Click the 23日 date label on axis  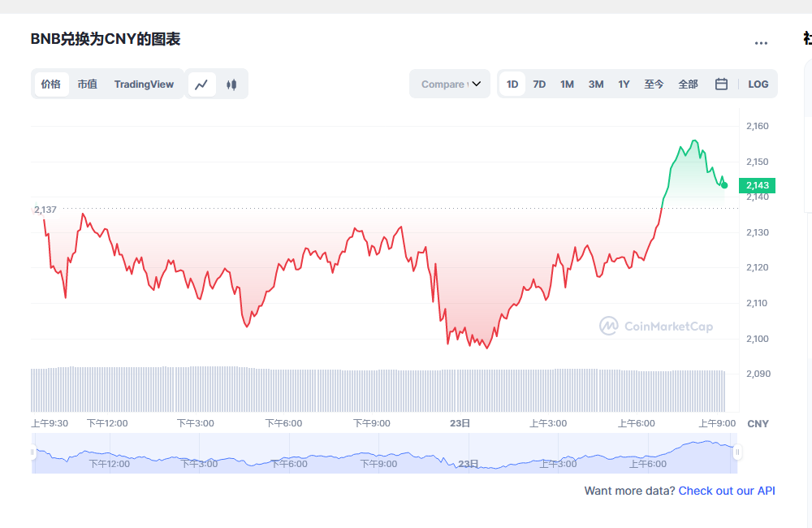[x=460, y=423]
